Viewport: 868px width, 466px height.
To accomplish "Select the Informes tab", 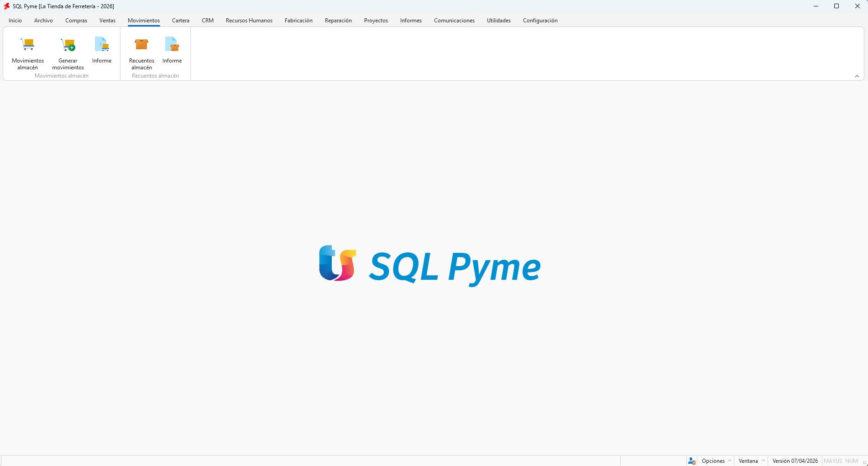I will point(411,21).
